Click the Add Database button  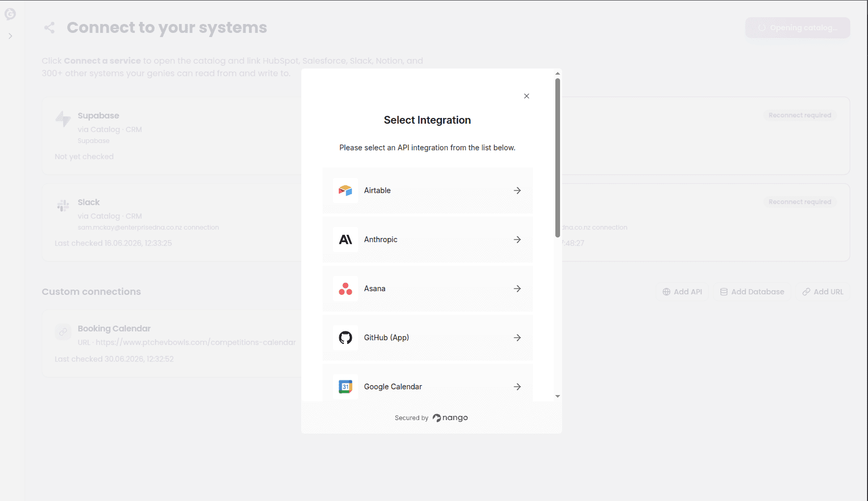(x=752, y=292)
